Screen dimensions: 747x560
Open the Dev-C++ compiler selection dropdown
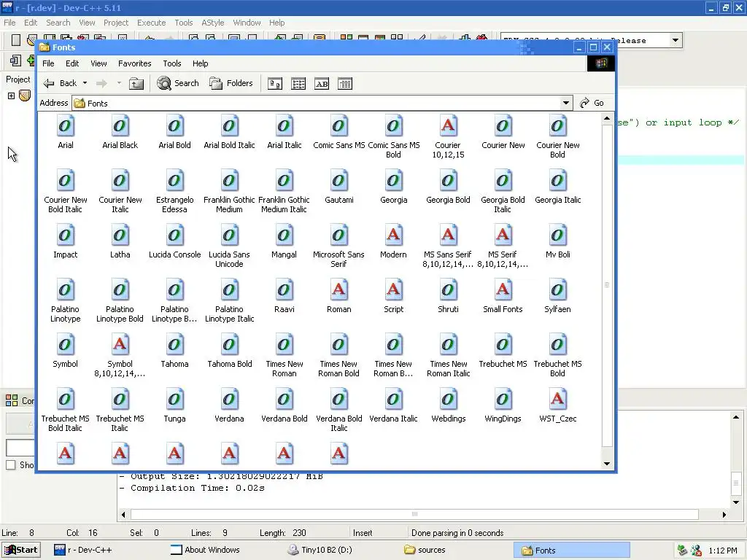tap(675, 41)
